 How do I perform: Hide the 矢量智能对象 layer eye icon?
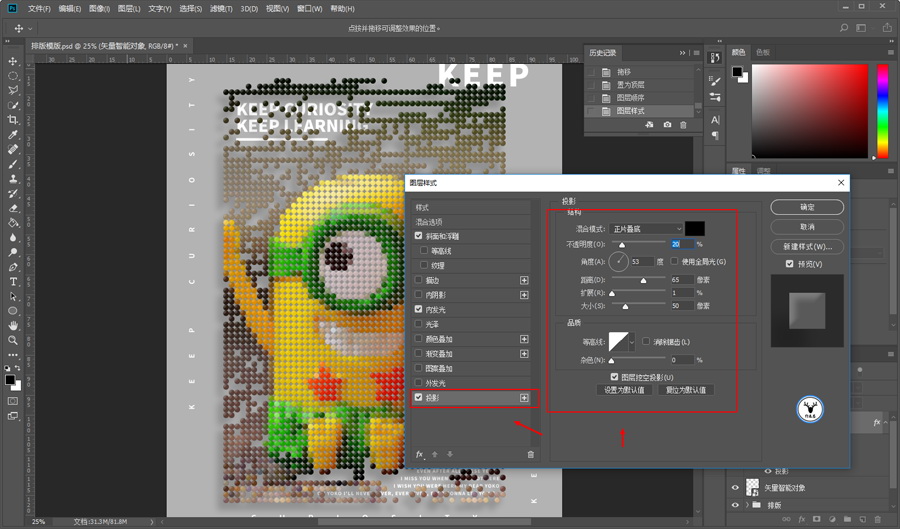(735, 488)
